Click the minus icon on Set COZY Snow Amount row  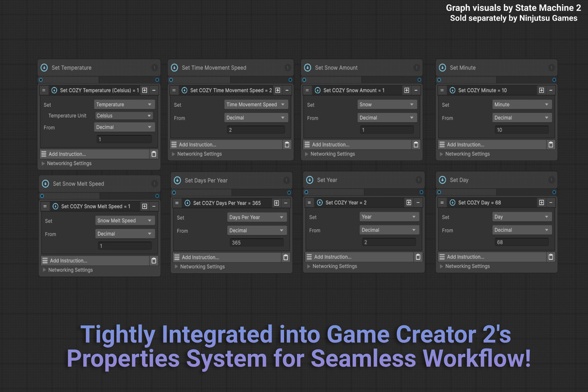click(x=416, y=90)
